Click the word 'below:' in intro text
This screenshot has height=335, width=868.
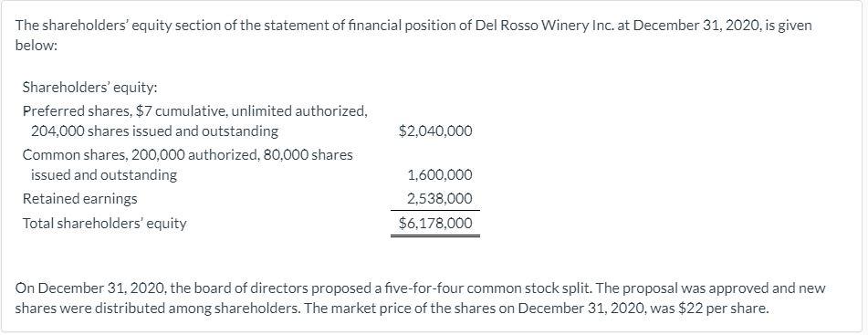tap(36, 46)
